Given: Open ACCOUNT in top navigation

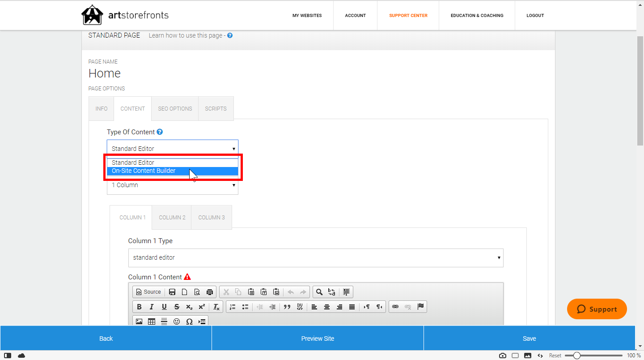Looking at the screenshot, I should click(x=356, y=16).
